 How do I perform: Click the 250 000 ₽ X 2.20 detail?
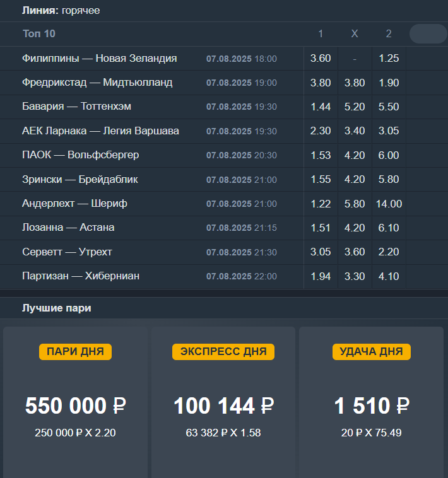coord(75,433)
